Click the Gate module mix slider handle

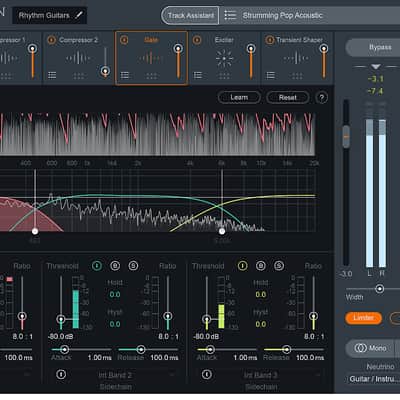[x=178, y=49]
